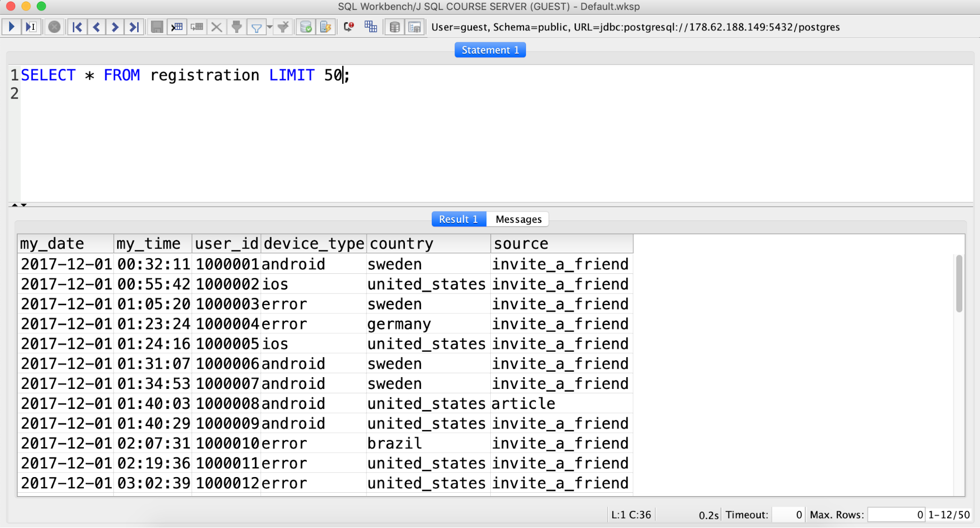
Task: Select the 'brazil' country cell
Action: 428,443
